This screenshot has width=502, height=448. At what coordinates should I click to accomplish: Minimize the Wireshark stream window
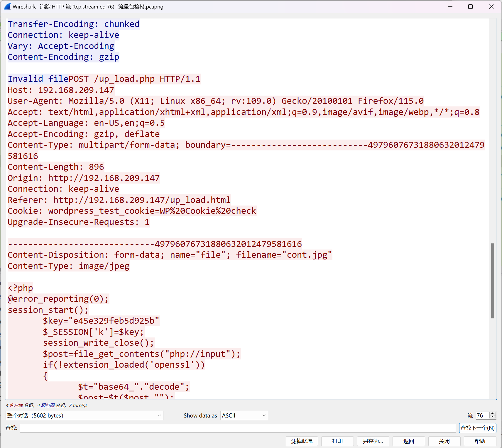[x=450, y=6]
